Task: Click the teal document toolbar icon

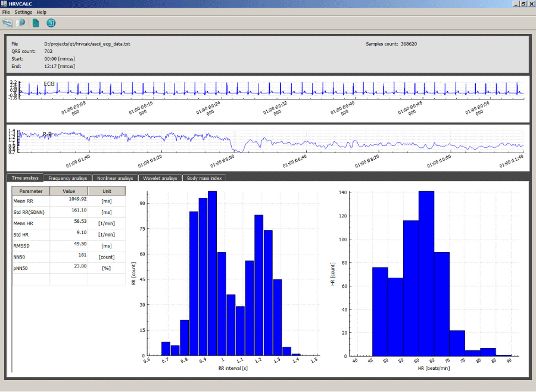Action: point(36,23)
